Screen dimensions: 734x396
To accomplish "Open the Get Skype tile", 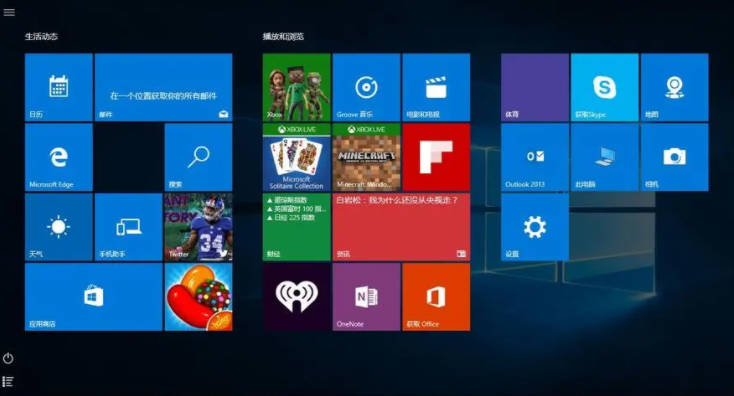I will point(604,87).
